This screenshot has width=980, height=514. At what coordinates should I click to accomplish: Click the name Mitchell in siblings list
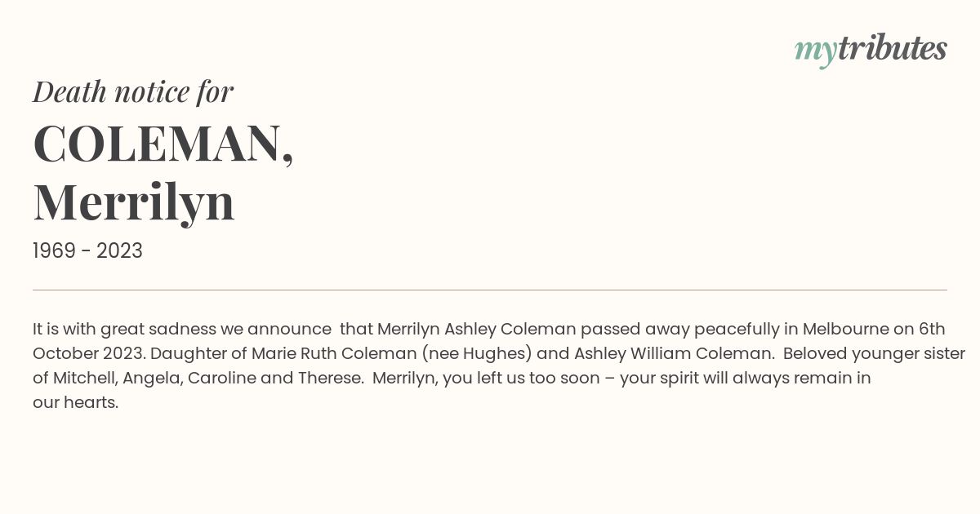[83, 379]
